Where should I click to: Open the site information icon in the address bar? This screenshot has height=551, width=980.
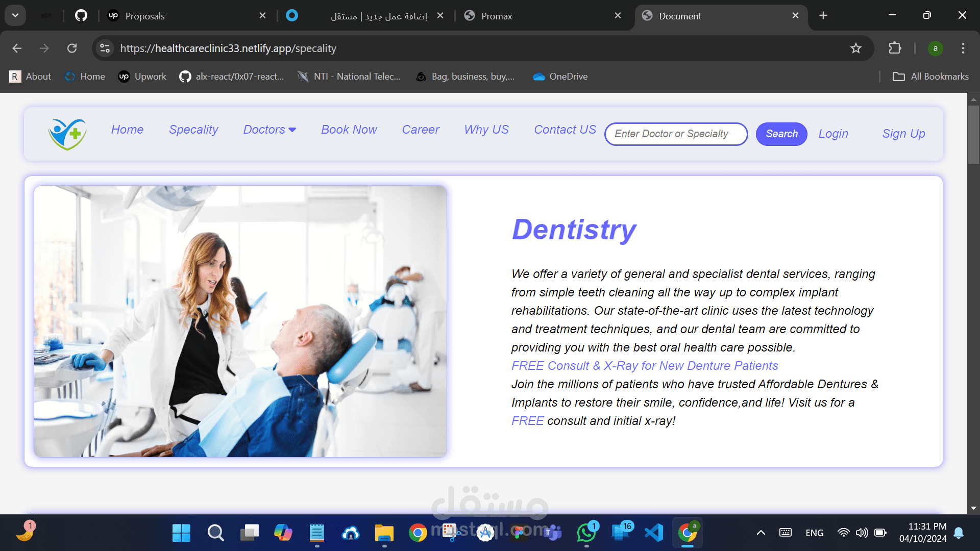(105, 48)
